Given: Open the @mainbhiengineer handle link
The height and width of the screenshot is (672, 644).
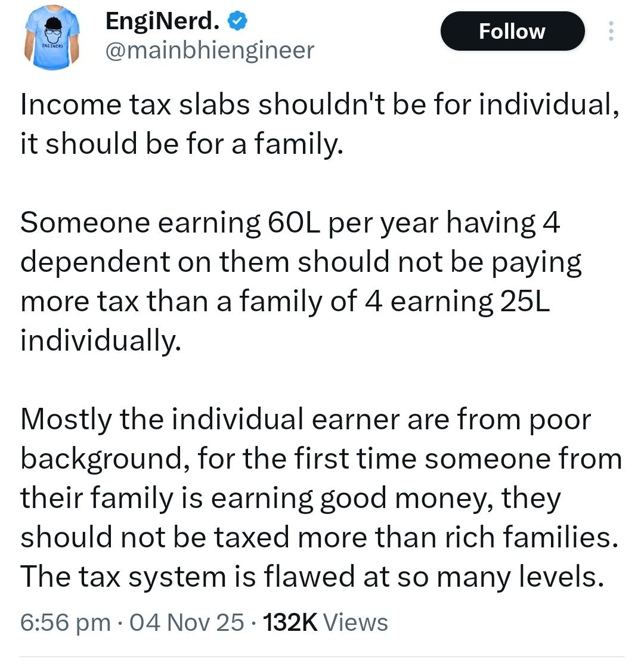Looking at the screenshot, I should point(209,50).
